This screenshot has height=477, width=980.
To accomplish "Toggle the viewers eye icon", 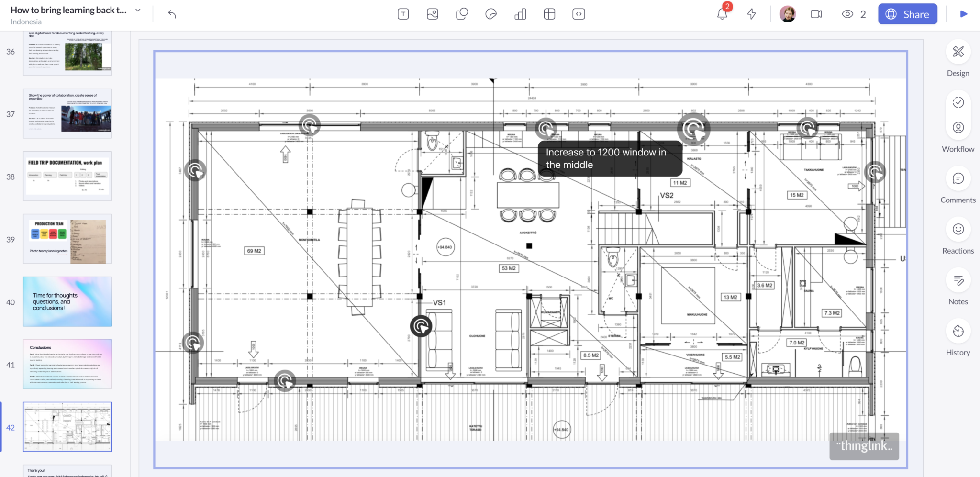I will click(847, 14).
